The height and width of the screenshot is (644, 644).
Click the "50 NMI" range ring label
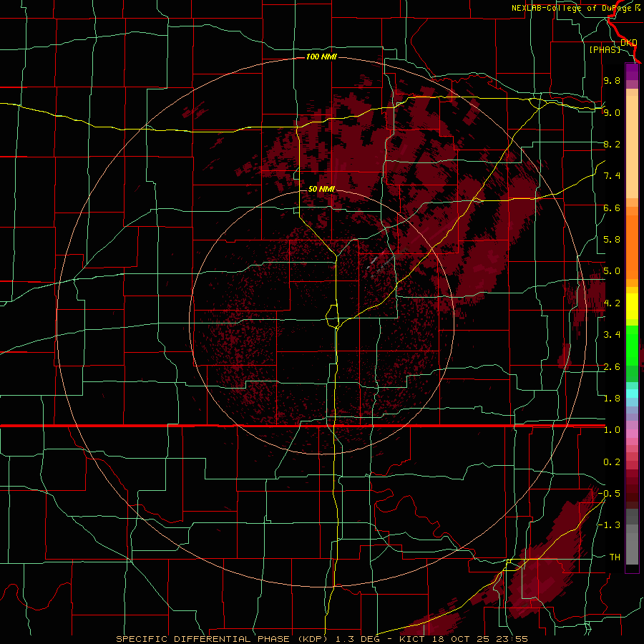pyautogui.click(x=321, y=189)
